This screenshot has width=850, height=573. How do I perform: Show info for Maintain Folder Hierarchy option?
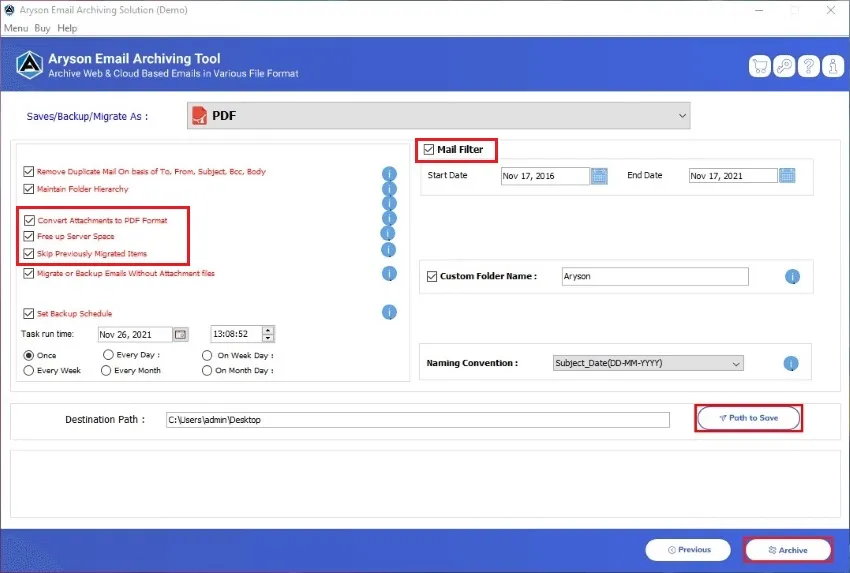tap(389, 189)
